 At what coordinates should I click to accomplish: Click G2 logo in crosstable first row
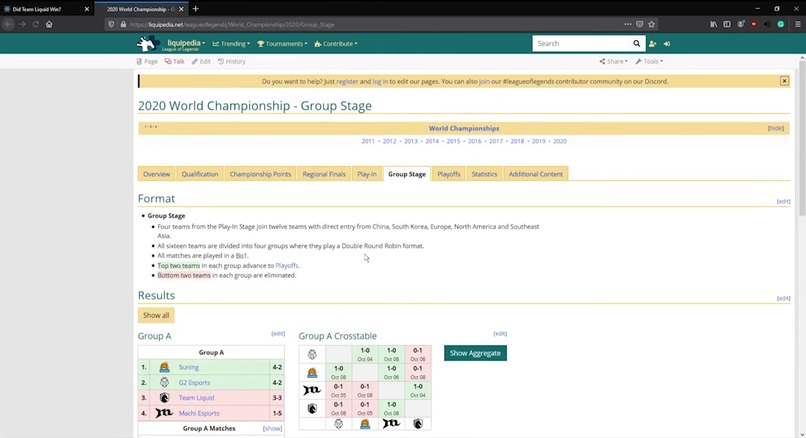pos(312,354)
